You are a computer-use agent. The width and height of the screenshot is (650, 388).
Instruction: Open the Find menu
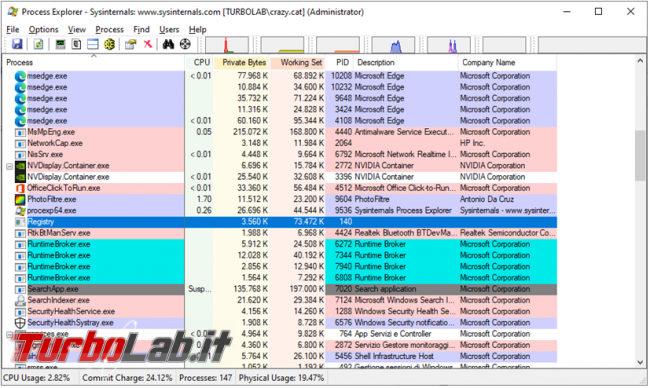click(x=141, y=29)
